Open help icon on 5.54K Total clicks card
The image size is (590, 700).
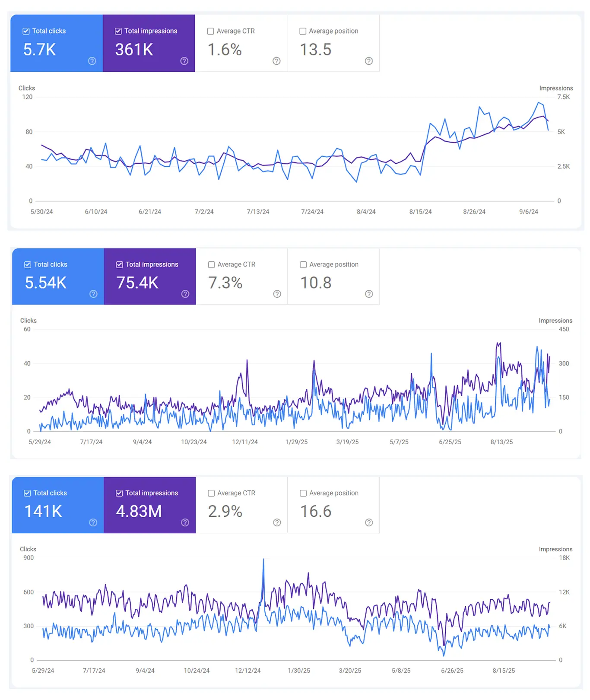click(93, 294)
